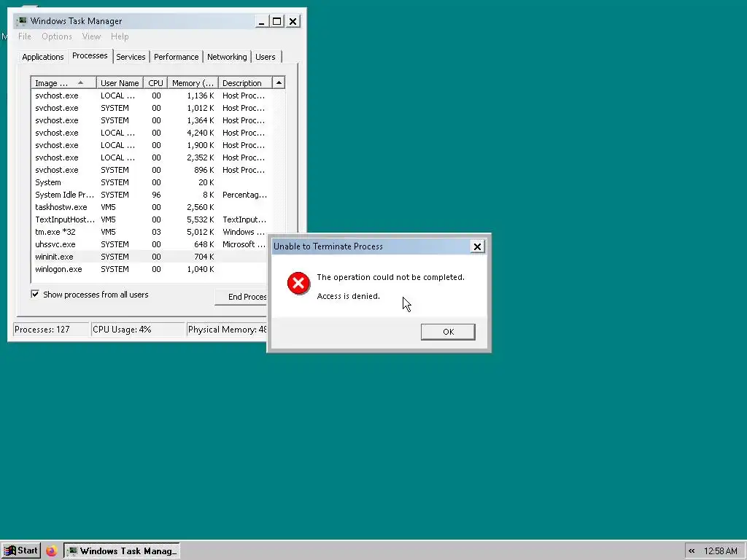747x560 pixels.
Task: Open the Help menu
Action: point(120,36)
